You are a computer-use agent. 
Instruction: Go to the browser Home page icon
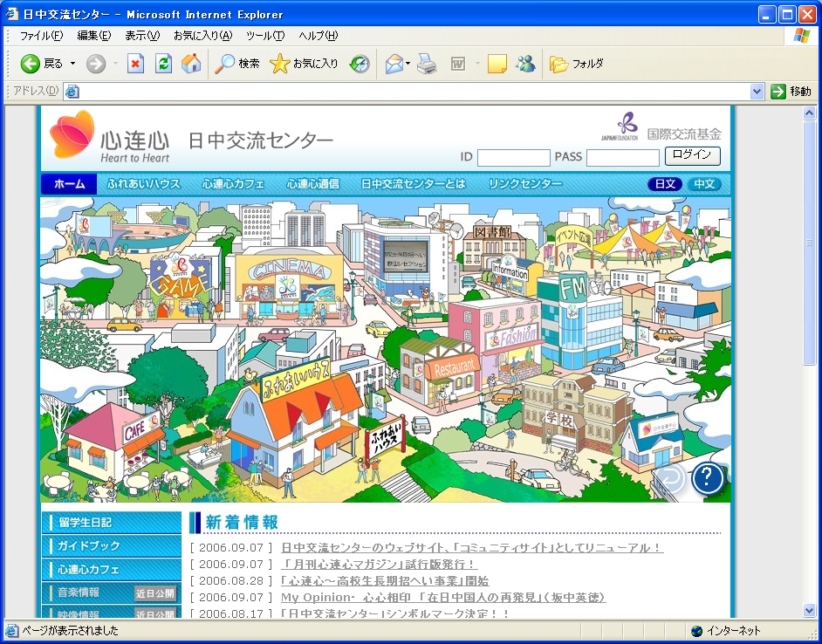pyautogui.click(x=190, y=64)
